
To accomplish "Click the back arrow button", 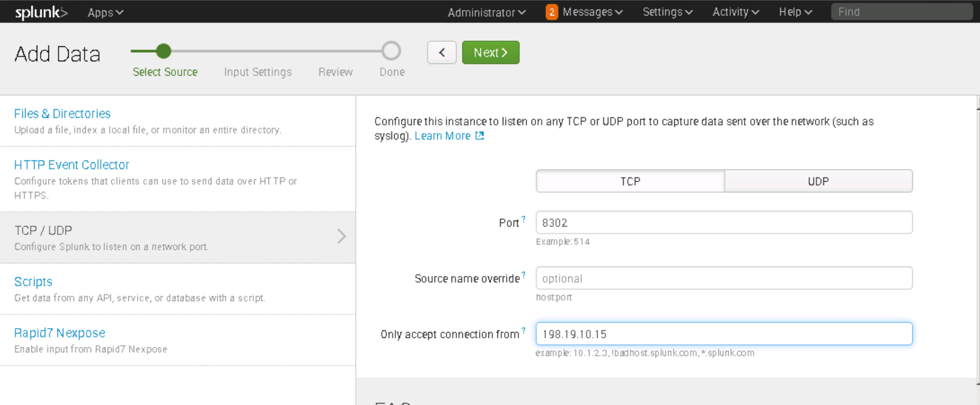I will click(x=442, y=53).
